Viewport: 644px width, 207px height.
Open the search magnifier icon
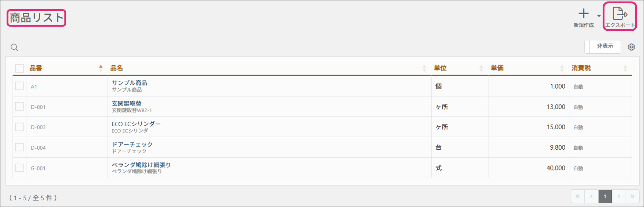14,47
